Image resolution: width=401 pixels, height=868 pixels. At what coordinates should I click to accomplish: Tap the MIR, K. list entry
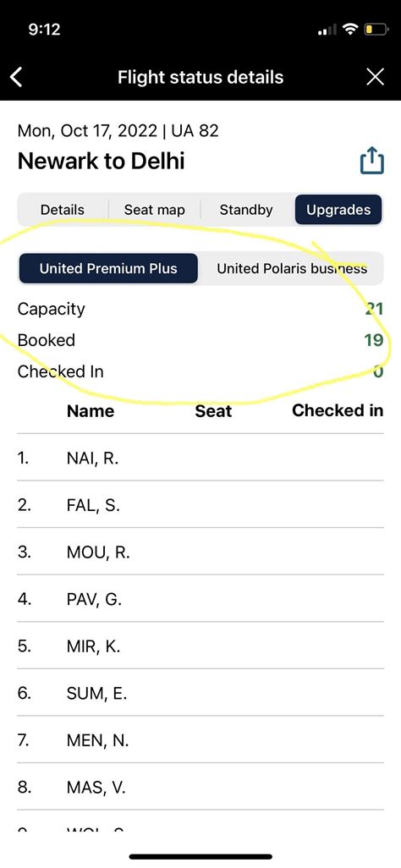[200, 646]
